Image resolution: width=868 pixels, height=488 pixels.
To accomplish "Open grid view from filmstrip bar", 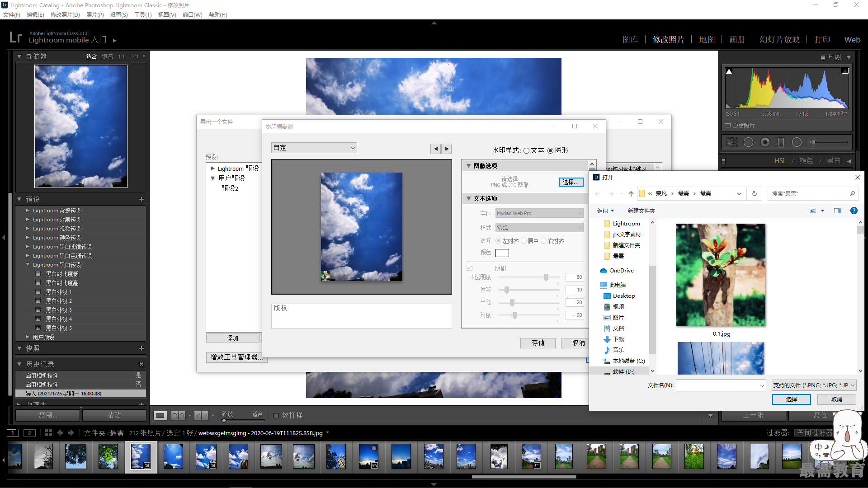I will click(48, 433).
